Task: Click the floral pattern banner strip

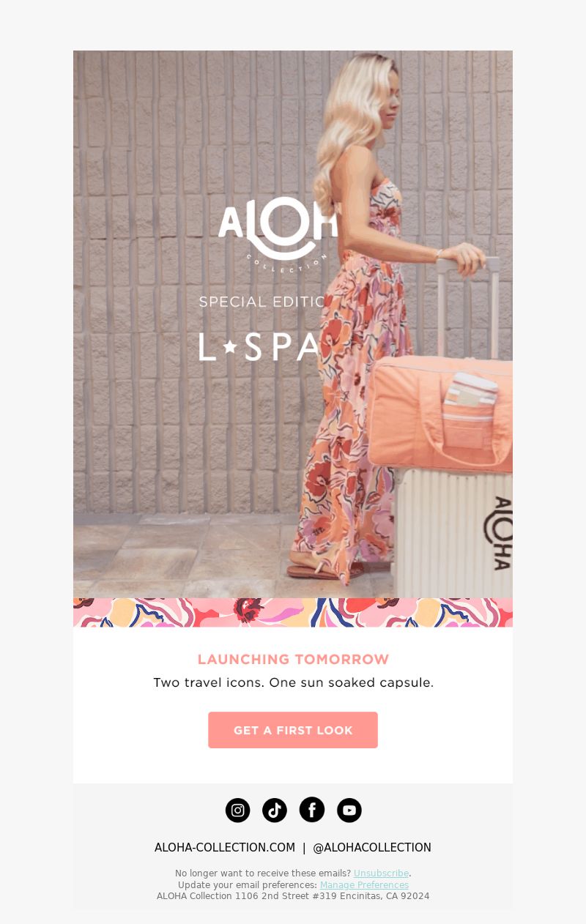Action: [293, 613]
